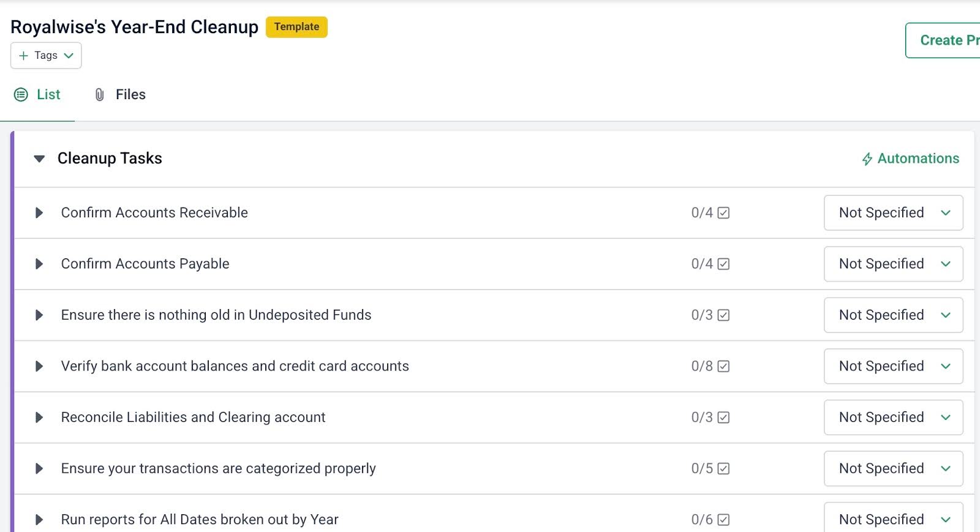Open the Automations link
This screenshot has width=980, height=532.
tap(911, 159)
